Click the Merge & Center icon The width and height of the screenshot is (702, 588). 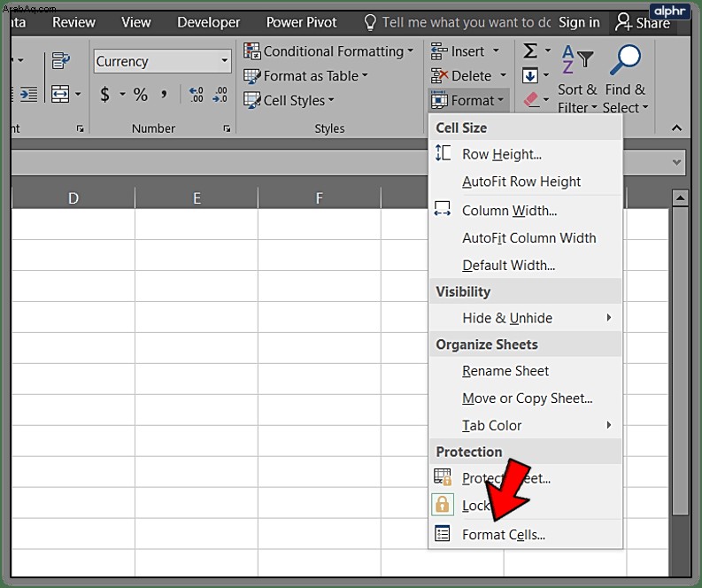pos(60,95)
